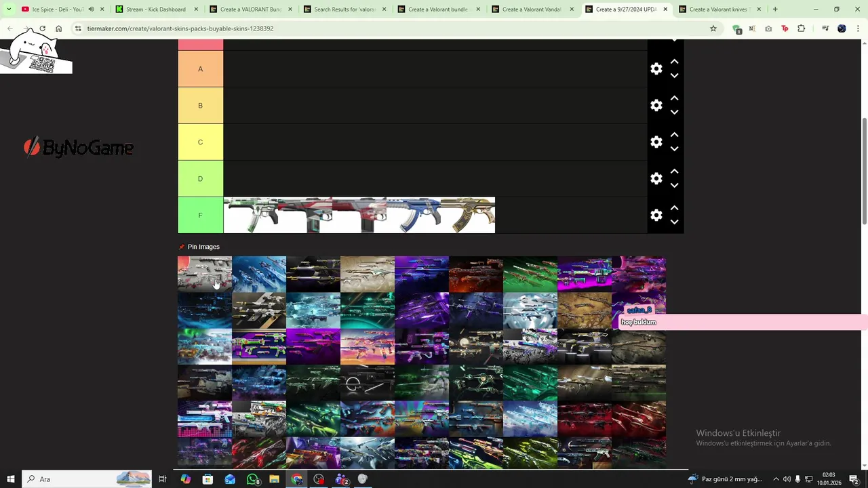This screenshot has width=868, height=488.
Task: Open Outlook from the taskbar
Action: [230, 479]
